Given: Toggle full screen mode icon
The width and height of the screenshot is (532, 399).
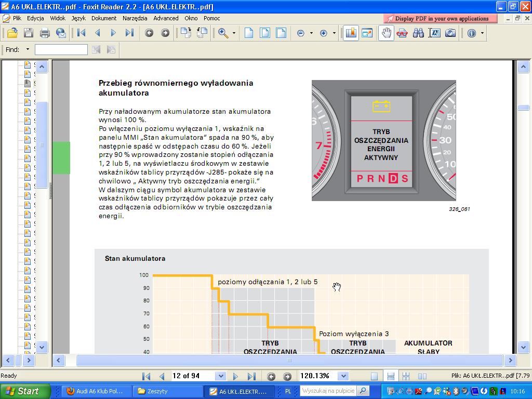Looking at the screenshot, I should 367,33.
